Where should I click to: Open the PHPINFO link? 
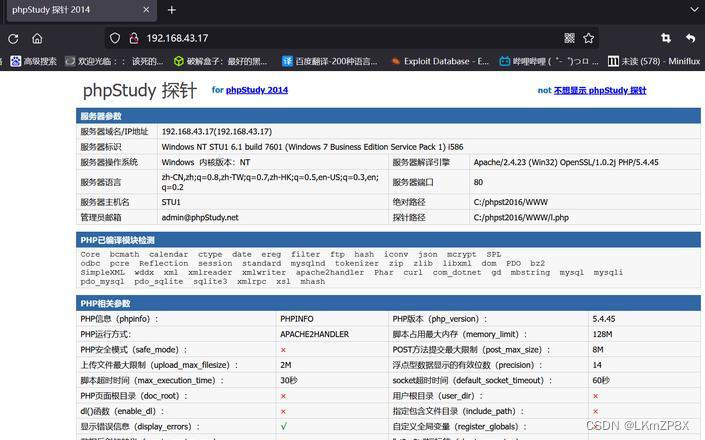point(297,319)
